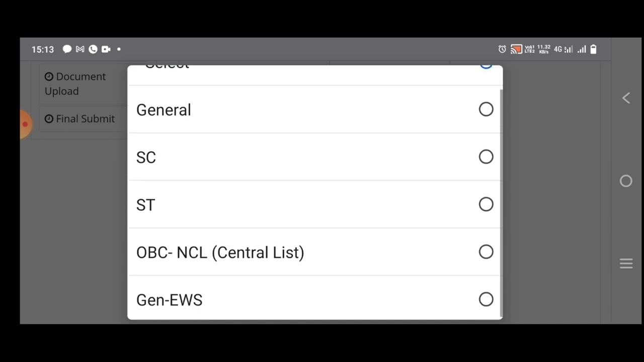Screen dimensions: 644x362
Task: Tap the battery indicator icon
Action: (x=593, y=49)
